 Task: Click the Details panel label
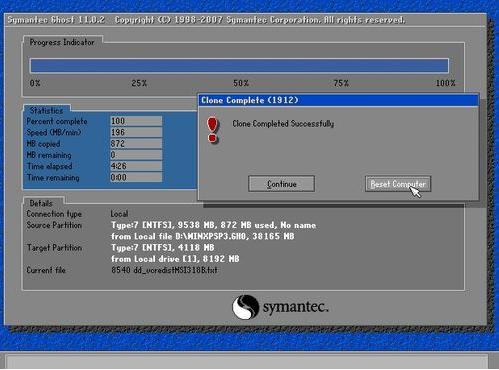coord(41,203)
